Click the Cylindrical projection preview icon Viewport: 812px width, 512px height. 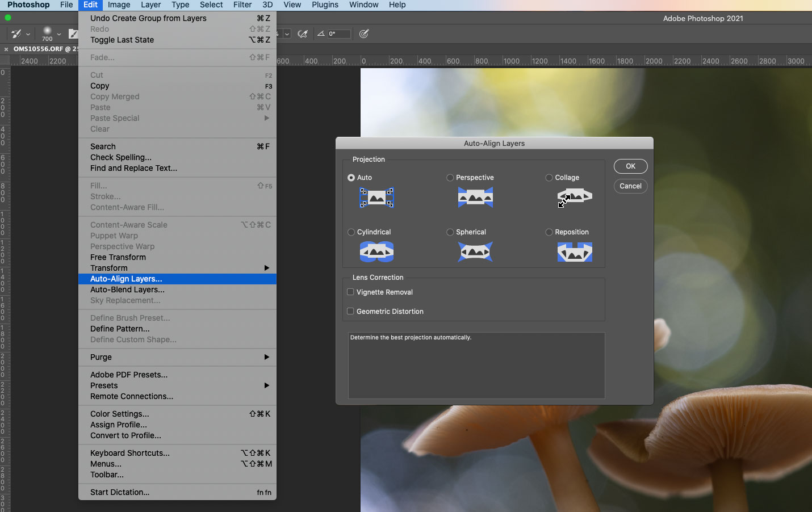pos(376,251)
